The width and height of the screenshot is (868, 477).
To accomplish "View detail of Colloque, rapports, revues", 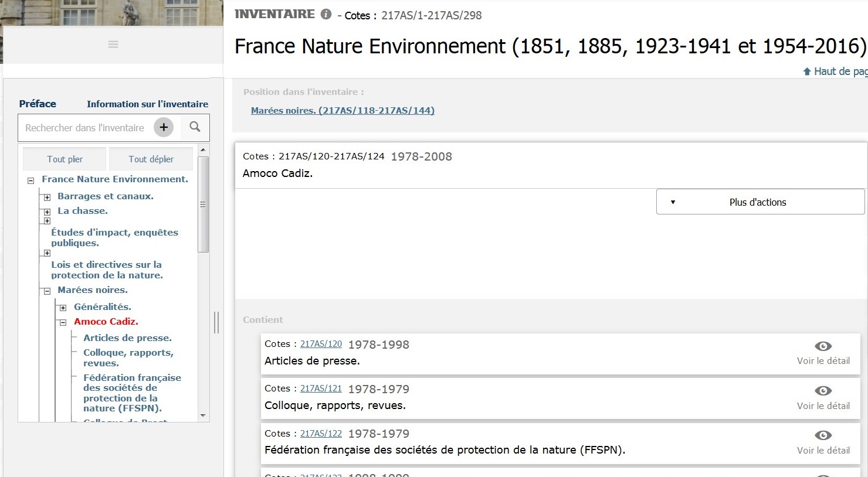I will pyautogui.click(x=823, y=397).
